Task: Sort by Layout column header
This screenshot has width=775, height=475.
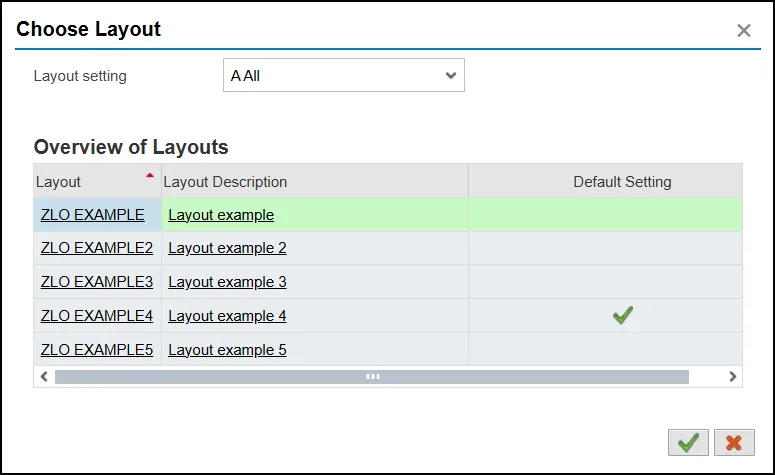Action: point(59,182)
